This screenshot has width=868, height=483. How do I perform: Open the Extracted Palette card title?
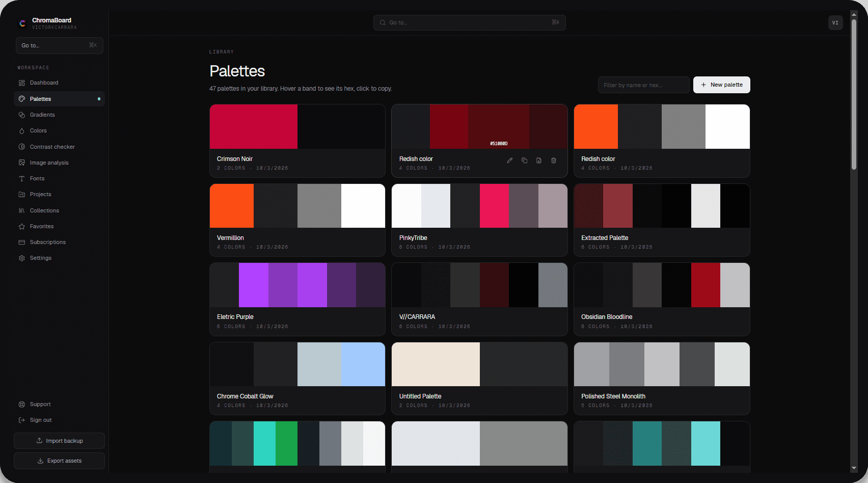click(605, 238)
